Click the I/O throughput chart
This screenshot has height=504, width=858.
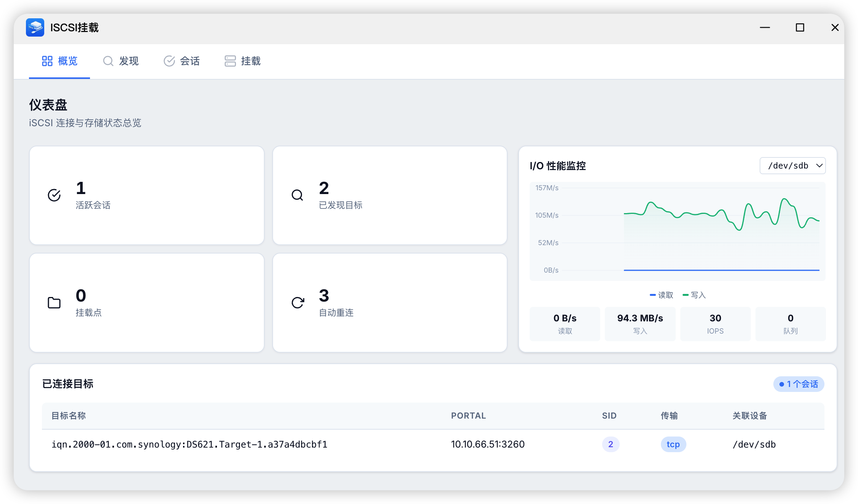(x=678, y=231)
